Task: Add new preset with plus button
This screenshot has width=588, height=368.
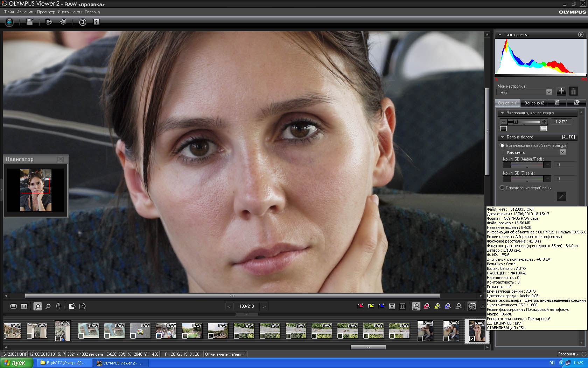Action: [x=561, y=91]
